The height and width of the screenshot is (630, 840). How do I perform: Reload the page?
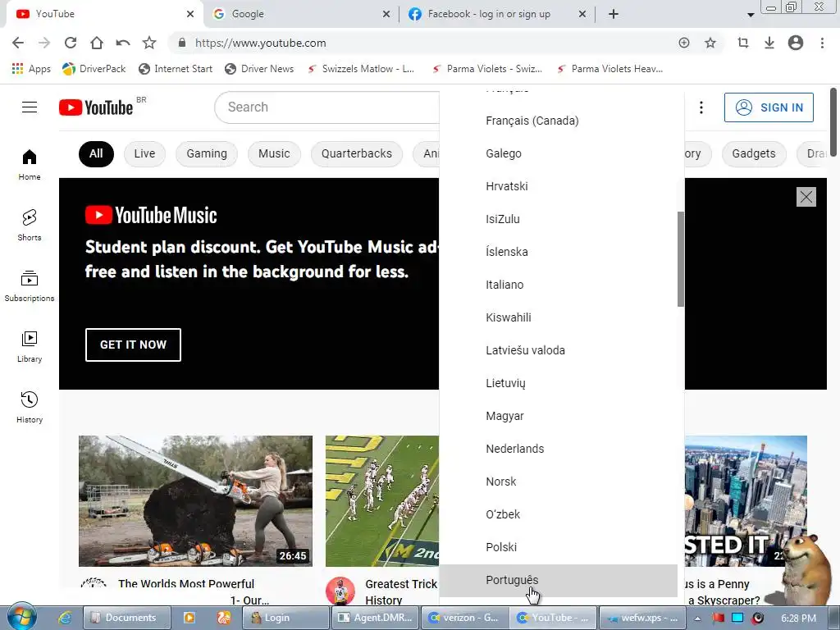pos(71,43)
